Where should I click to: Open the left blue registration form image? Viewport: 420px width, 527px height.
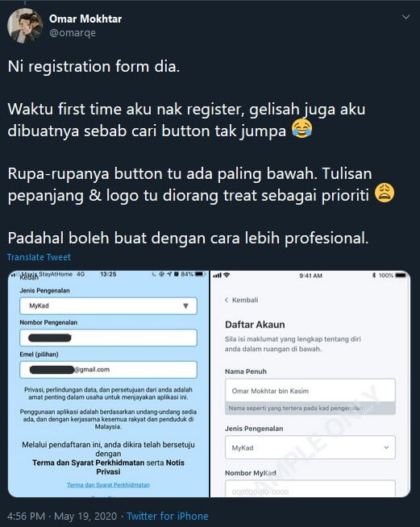click(x=108, y=384)
